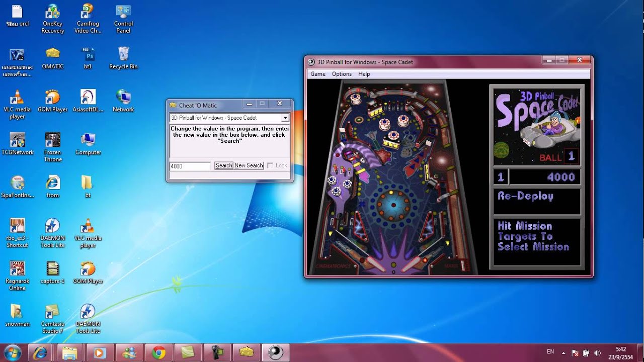Expand the process dropdown in Cheat 'O Matic

pos(285,118)
